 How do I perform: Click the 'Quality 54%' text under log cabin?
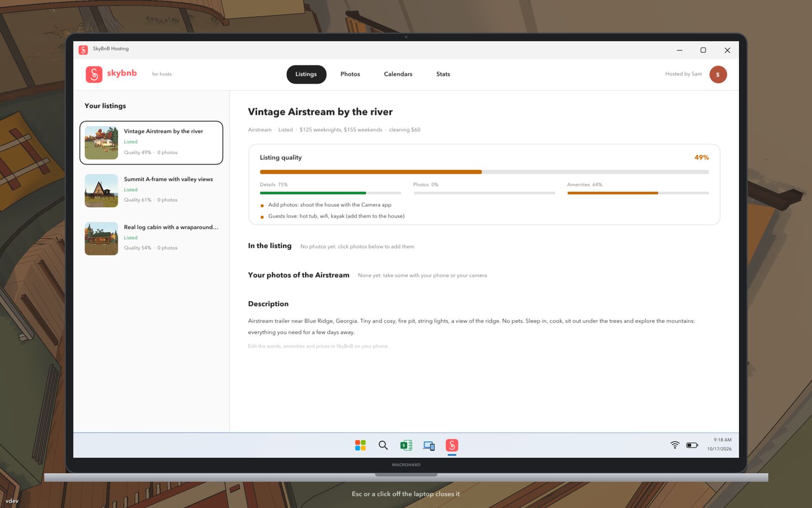(138, 248)
